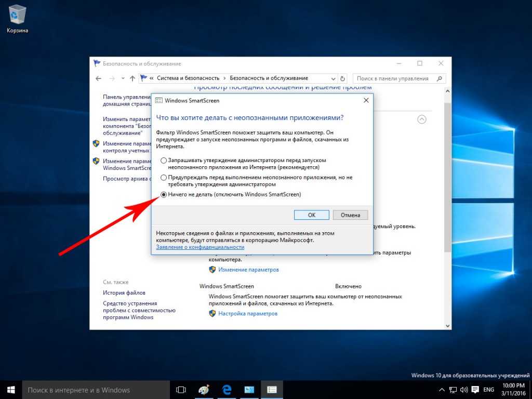Click the volume speaker icon in tray
The height and width of the screenshot is (399, 532).
(464, 390)
